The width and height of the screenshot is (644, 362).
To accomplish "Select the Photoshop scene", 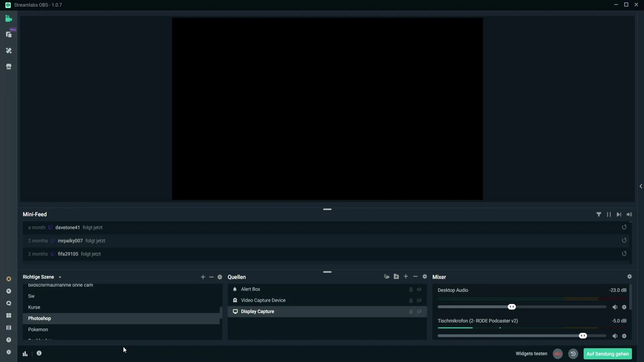I will (121, 318).
